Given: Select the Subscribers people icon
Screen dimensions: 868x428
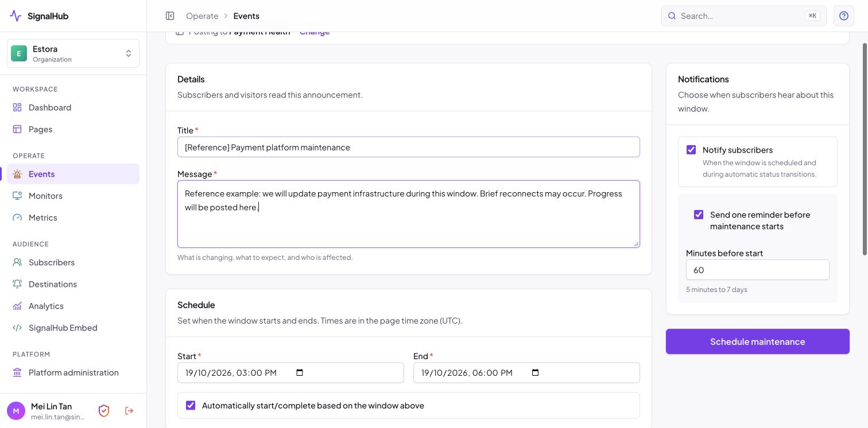Looking at the screenshot, I should click(x=17, y=262).
